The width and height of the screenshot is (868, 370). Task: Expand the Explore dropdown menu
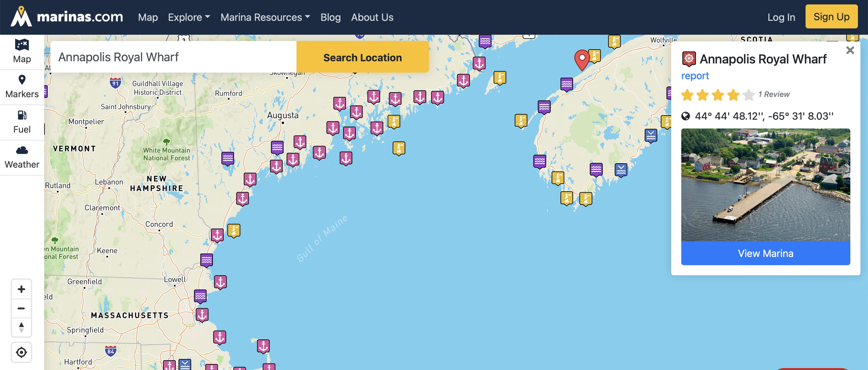(189, 17)
